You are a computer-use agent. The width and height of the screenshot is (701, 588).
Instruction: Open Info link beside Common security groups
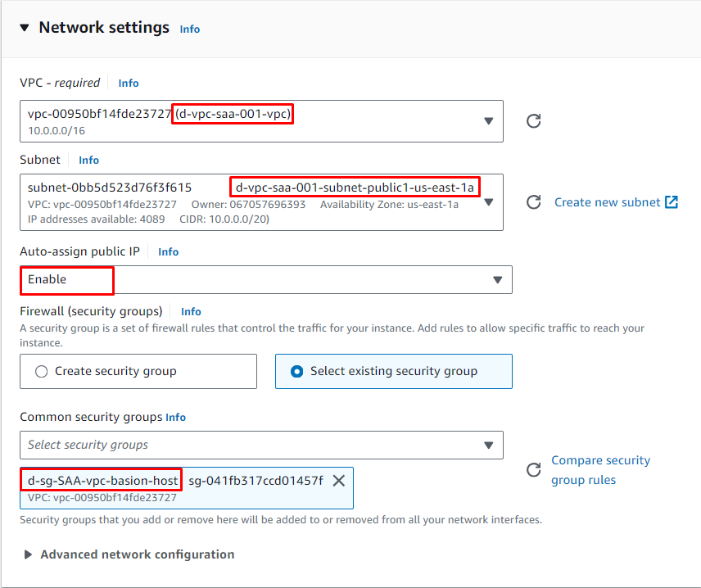175,417
